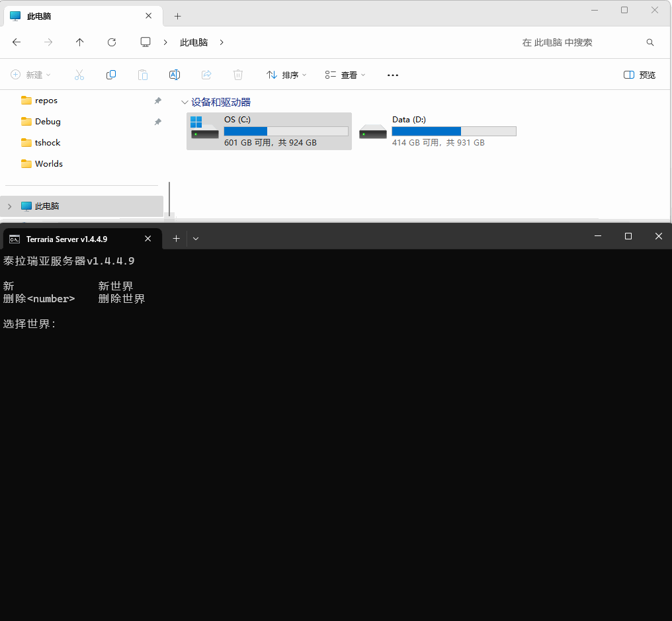Expand chevron before 此电脑 in address bar
Screen dimensions: 672x621
tap(165, 42)
